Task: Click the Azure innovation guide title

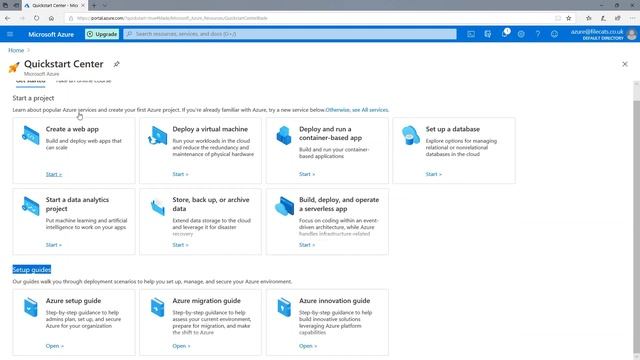Action: [x=335, y=301]
